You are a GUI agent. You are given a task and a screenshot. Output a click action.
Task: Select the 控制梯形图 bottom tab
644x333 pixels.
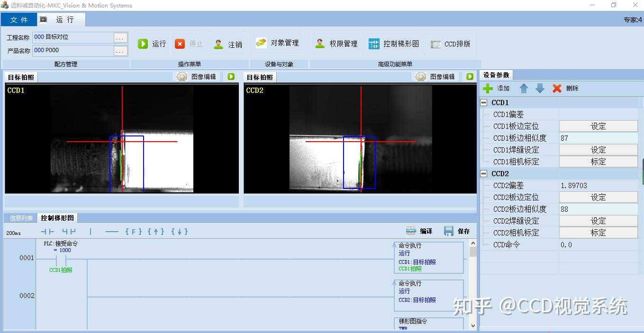[57, 218]
